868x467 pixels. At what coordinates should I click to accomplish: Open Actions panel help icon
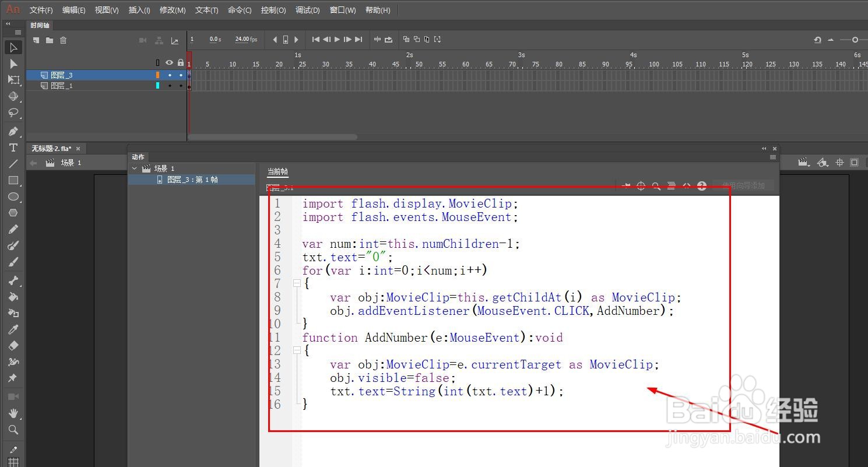[x=702, y=186]
